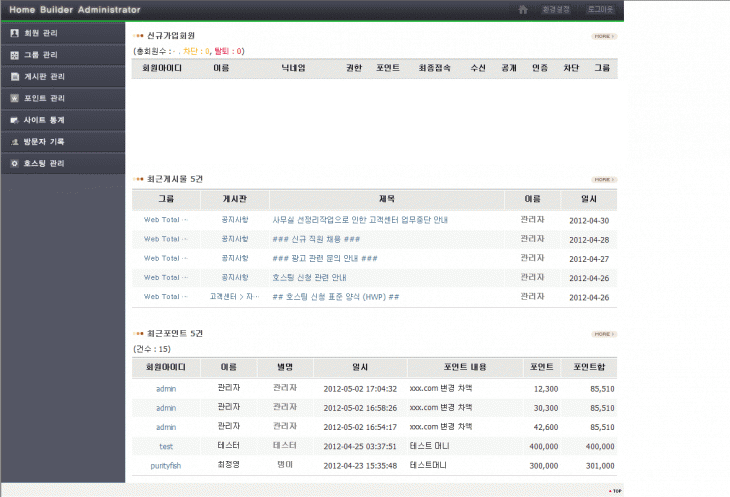Click member ID purityfish in points table
This screenshot has height=497, width=730.
(166, 465)
